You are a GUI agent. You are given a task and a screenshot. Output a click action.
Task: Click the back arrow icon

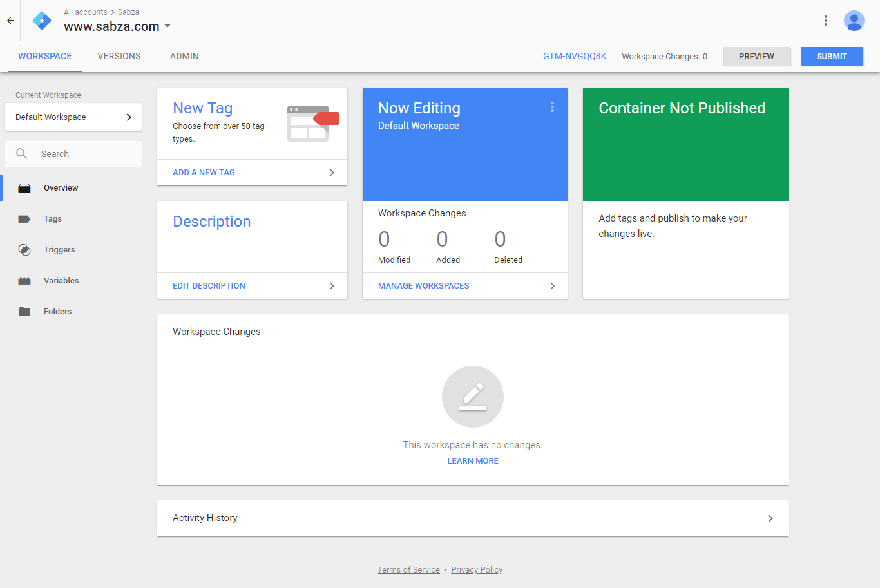[x=10, y=21]
